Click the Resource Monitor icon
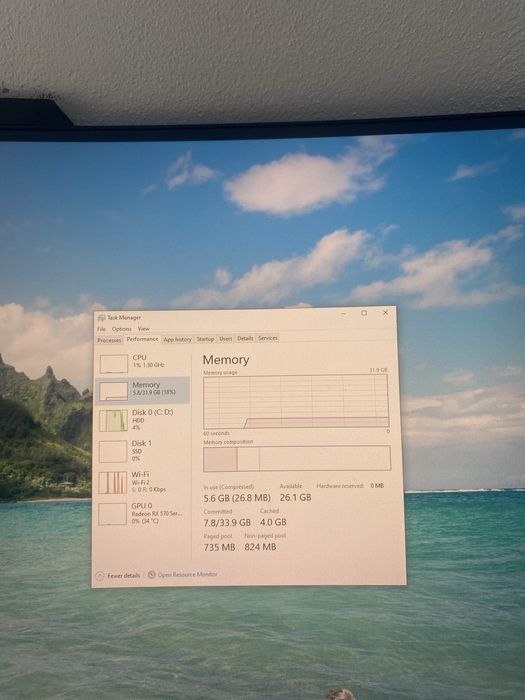Viewport: 525px width, 700px height. pos(151,575)
